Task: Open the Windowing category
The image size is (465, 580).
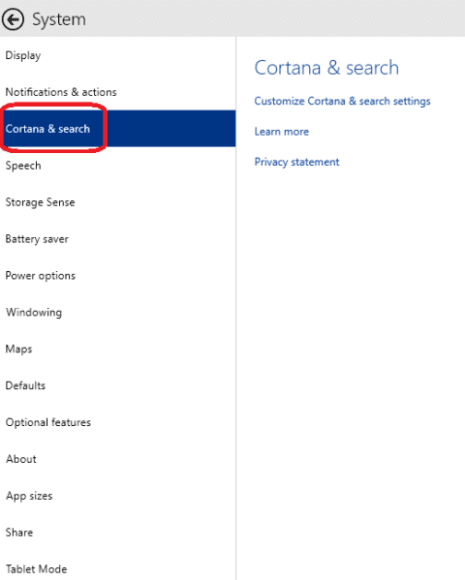Action: 118,312
